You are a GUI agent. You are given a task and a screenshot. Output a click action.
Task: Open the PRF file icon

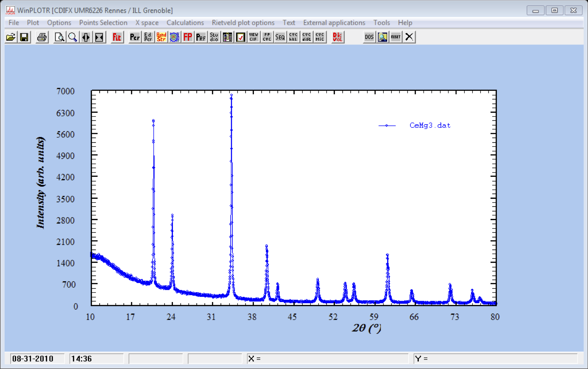point(201,37)
